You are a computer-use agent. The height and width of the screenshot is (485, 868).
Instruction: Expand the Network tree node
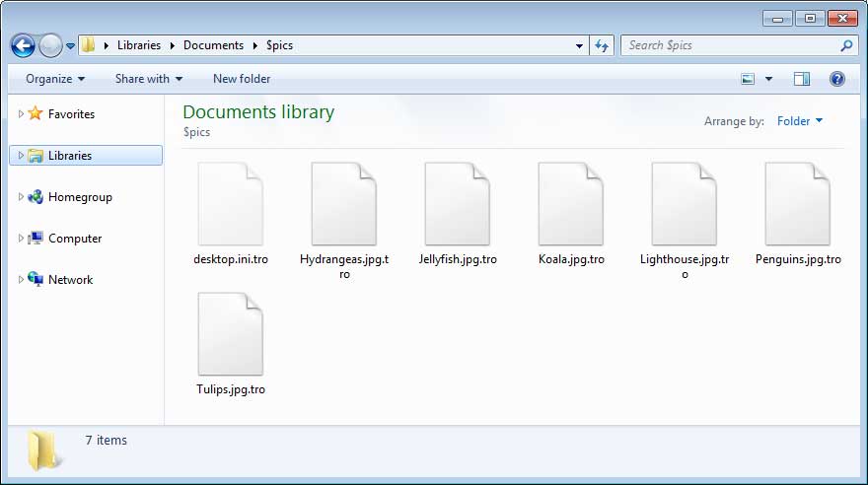pos(21,280)
